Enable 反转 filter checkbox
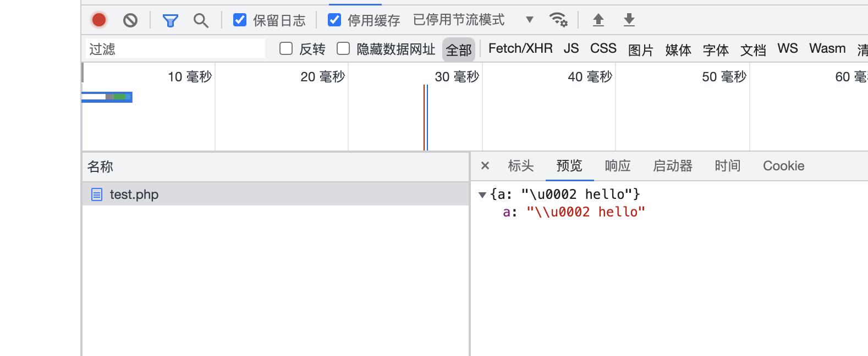The width and height of the screenshot is (868, 356). (286, 49)
